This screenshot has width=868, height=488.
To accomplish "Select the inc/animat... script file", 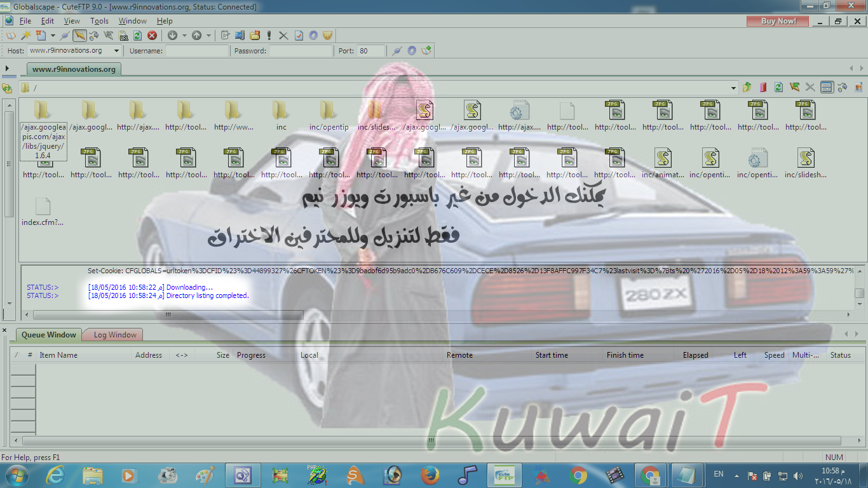I will point(663,164).
